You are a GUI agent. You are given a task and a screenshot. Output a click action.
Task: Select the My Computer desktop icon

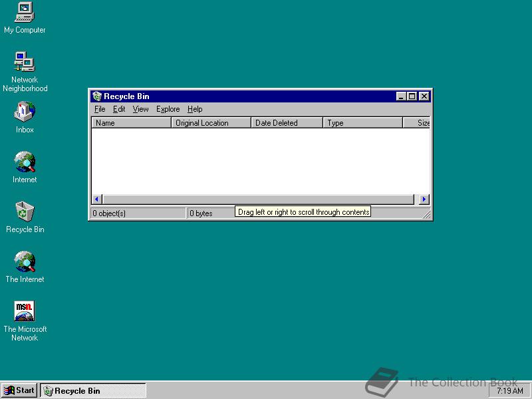[25, 18]
